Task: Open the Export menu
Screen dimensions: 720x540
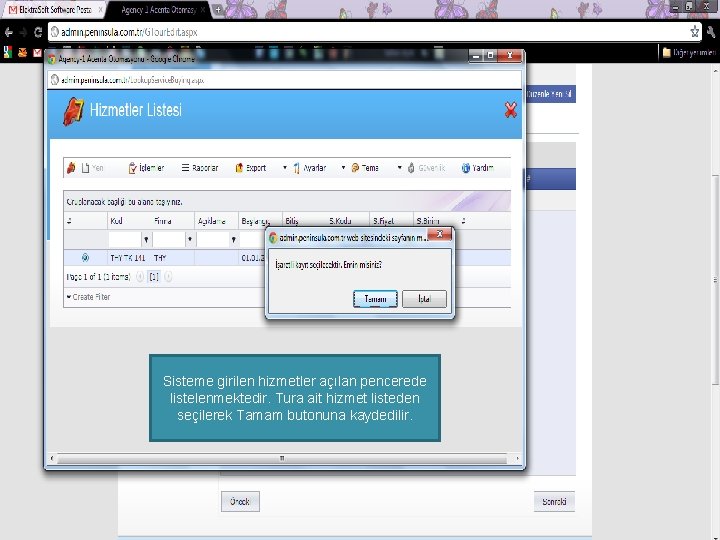Action: pos(251,168)
